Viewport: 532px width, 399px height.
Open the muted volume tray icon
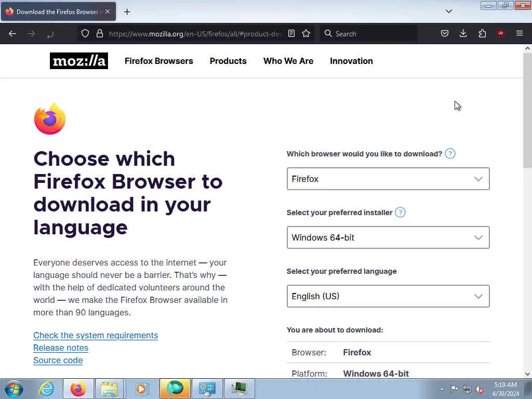point(480,390)
